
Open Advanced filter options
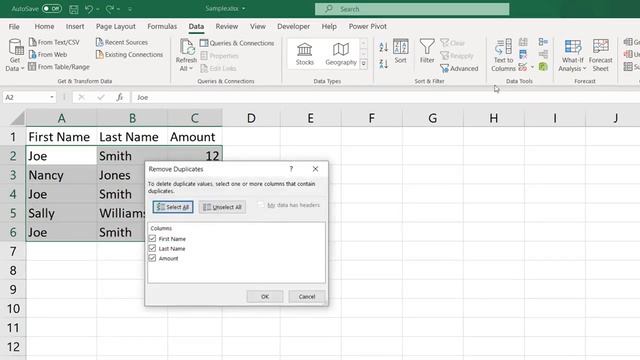tap(459, 69)
